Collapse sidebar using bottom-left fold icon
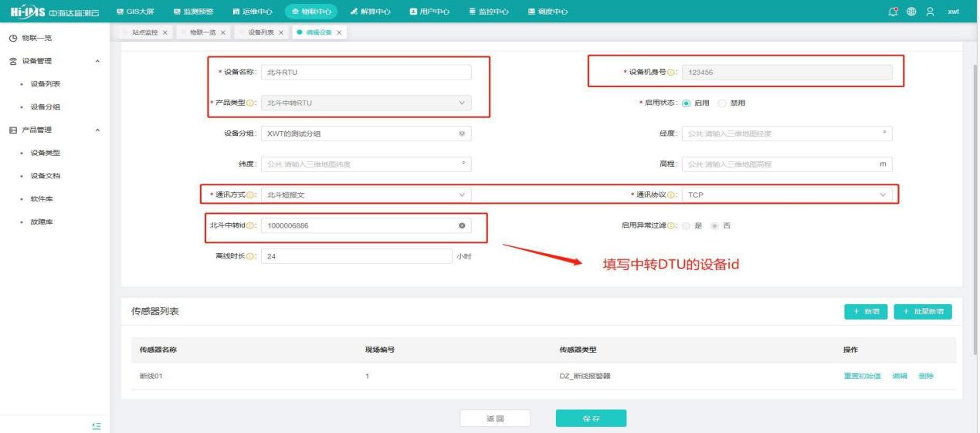The image size is (980, 433). pyautogui.click(x=97, y=425)
